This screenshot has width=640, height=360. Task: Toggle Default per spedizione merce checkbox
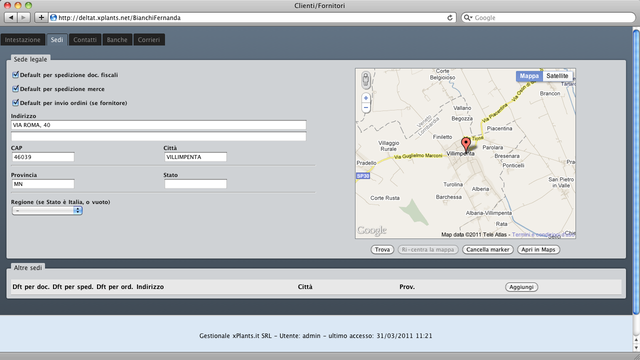(16, 89)
